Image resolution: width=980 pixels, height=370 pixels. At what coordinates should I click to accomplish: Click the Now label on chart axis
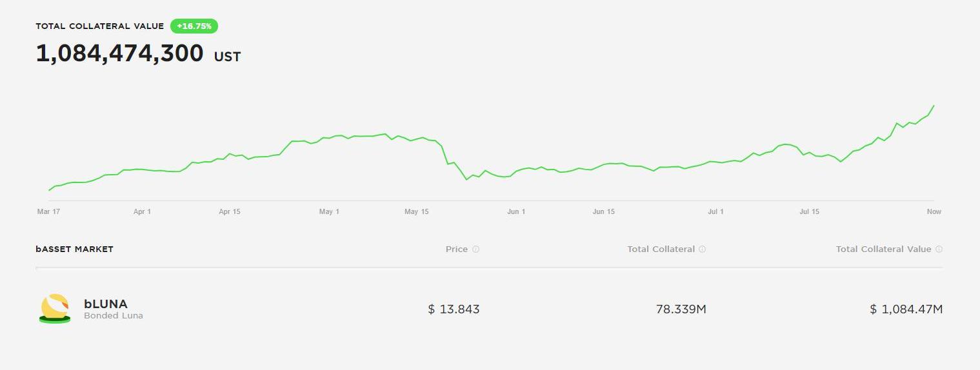(934, 211)
